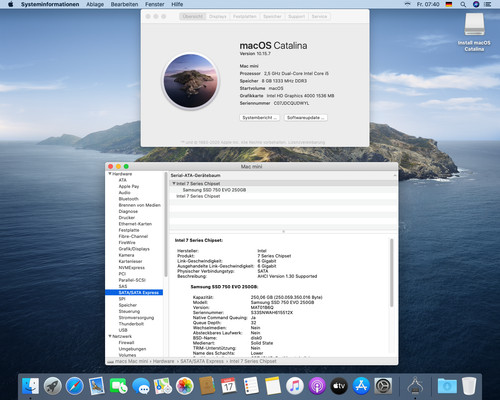Select USB in the sidebar

[123, 330]
